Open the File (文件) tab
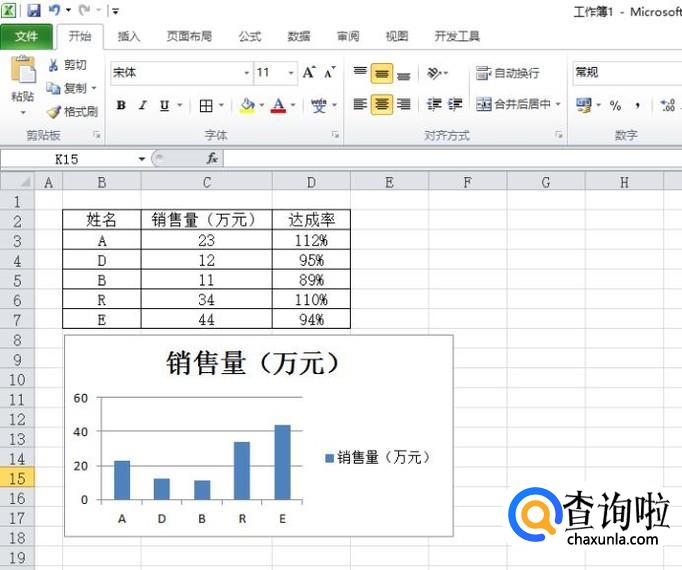 pos(26,36)
